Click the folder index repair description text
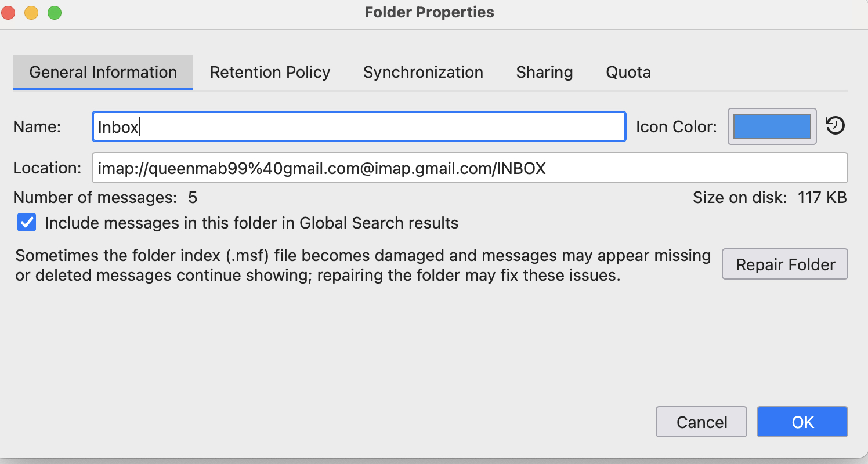Screen dimensions: 868x464 (x=363, y=265)
